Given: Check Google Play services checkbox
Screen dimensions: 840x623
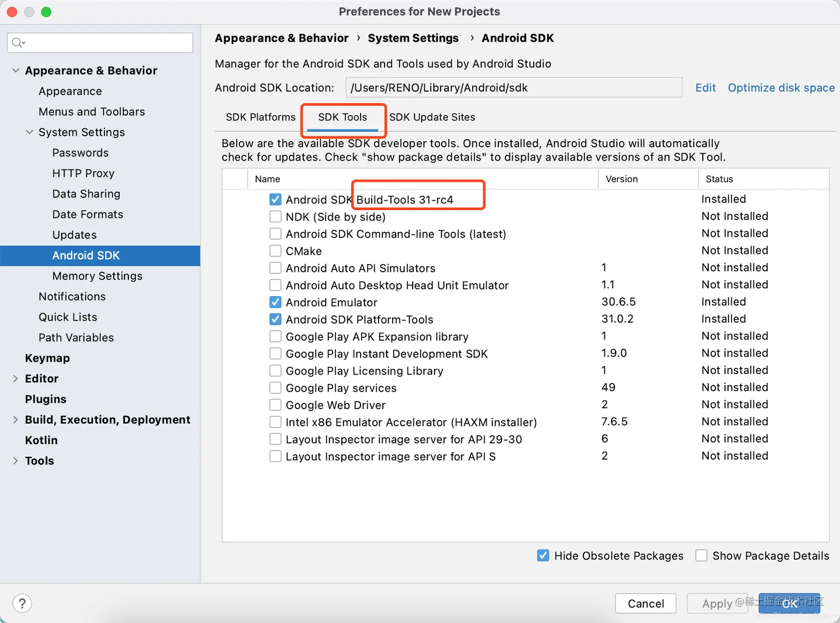Looking at the screenshot, I should coord(275,388).
